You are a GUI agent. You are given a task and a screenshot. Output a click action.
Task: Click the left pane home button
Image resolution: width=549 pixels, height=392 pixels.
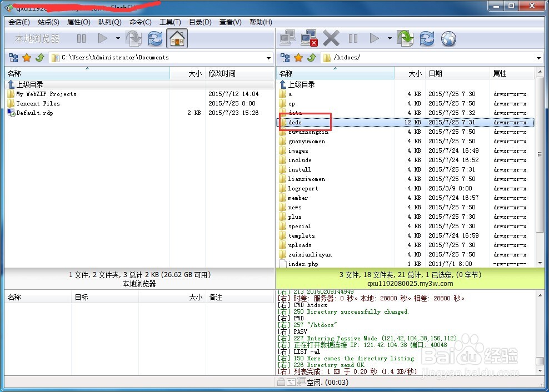177,38
